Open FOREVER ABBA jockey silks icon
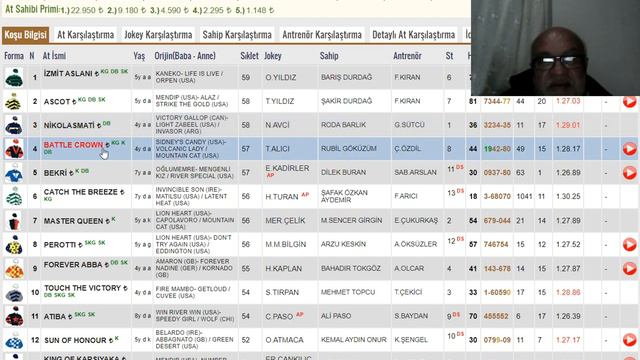Screen dimensions: 640x360 point(14,268)
